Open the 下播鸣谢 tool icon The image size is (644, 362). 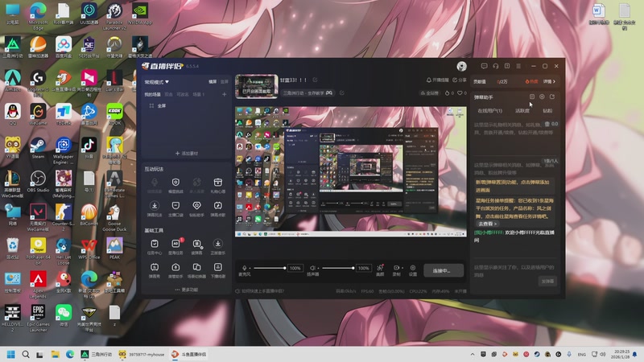[218, 270]
